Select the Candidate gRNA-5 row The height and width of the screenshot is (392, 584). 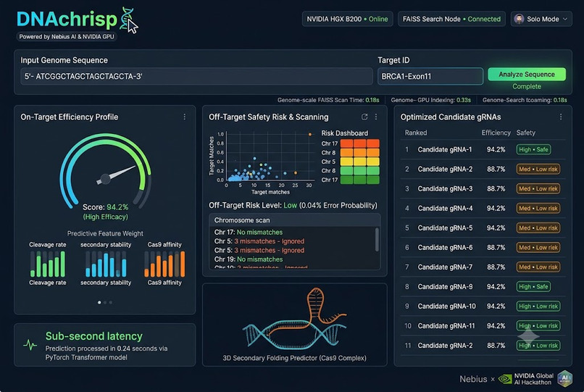483,228
